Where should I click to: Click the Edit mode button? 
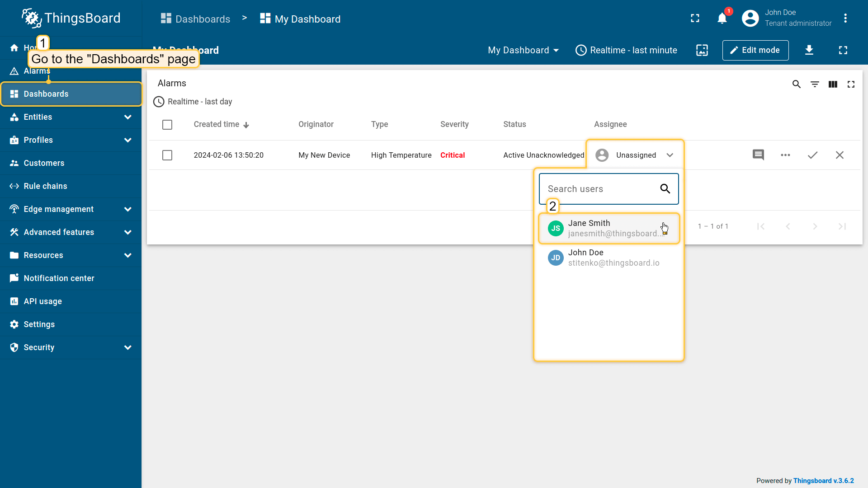point(755,50)
